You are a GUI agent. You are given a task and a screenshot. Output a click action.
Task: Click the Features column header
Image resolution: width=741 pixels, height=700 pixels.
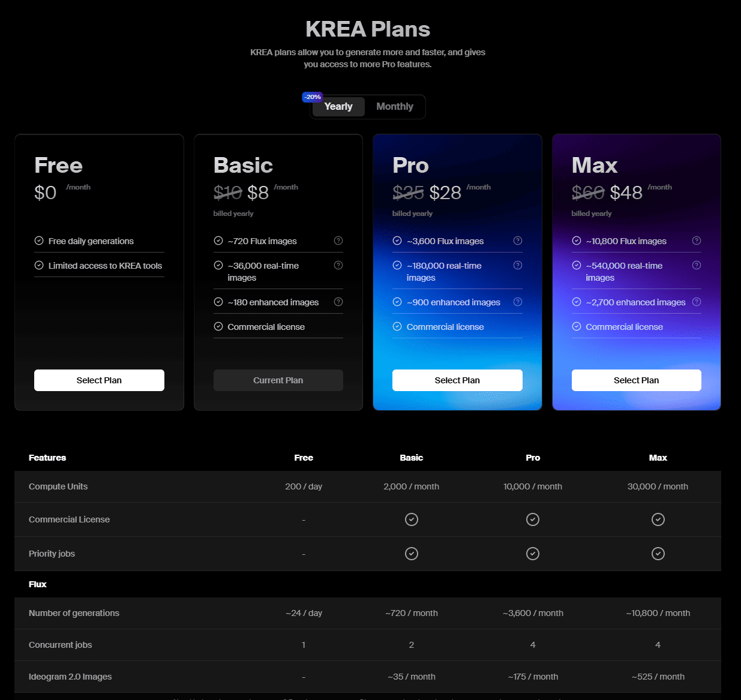pos(47,458)
